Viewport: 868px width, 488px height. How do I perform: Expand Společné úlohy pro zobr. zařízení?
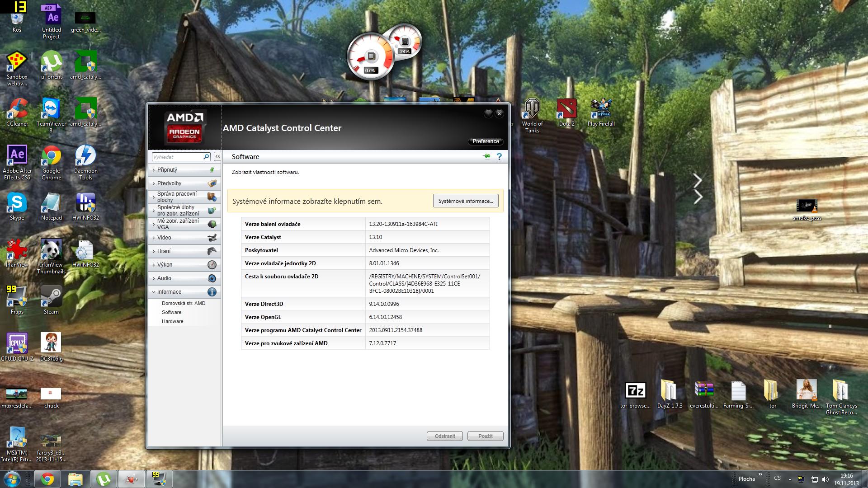(184, 211)
